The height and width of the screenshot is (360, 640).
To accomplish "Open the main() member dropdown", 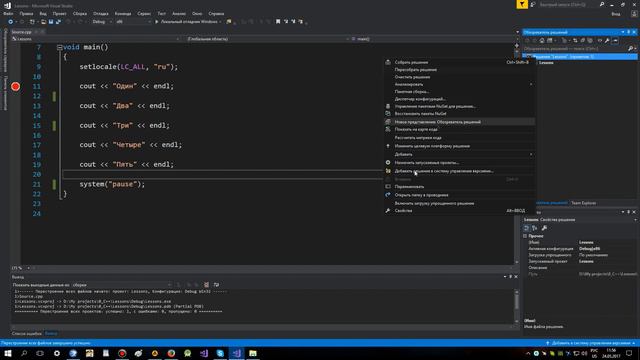I will point(434,39).
